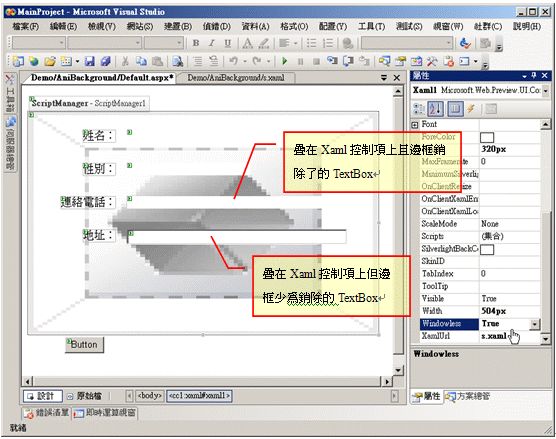Screen dimensions: 556x439
Task: Click the Properties button icon in Properties panel
Action: (455, 109)
